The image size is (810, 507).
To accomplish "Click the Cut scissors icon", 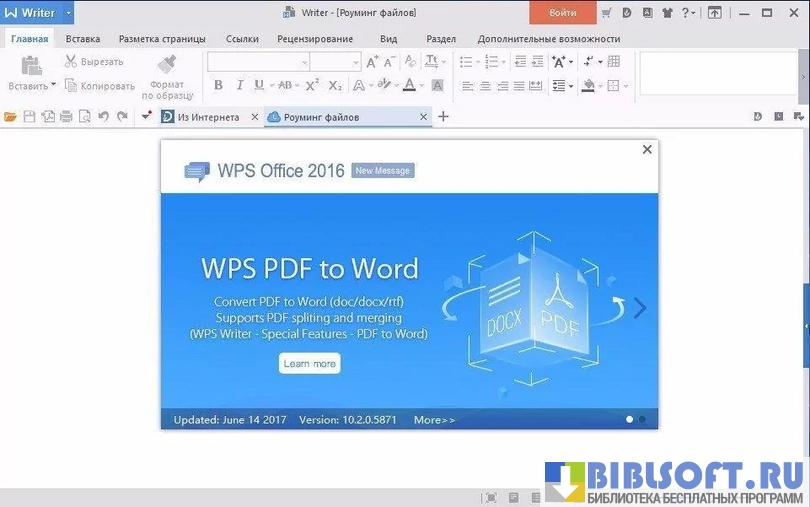I will point(72,62).
